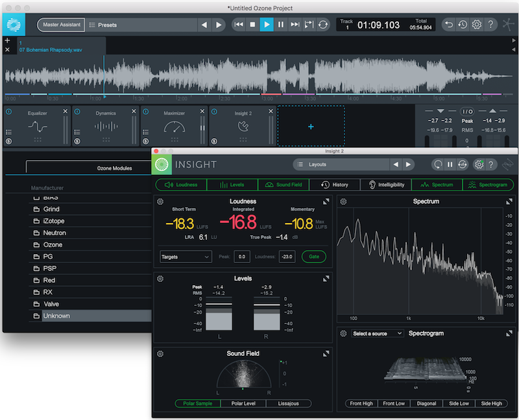The width and height of the screenshot is (519, 420).
Task: Pause playback in Ozone transport
Action: coord(281,25)
